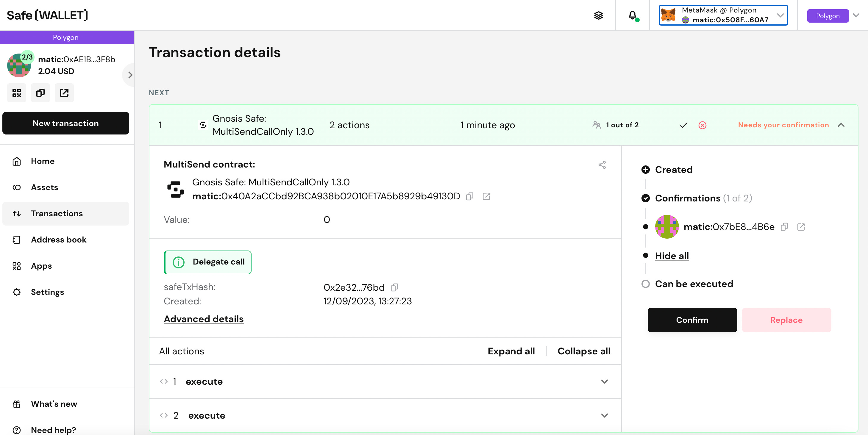Click the What's new gift icon
This screenshot has height=435, width=868.
click(x=16, y=404)
